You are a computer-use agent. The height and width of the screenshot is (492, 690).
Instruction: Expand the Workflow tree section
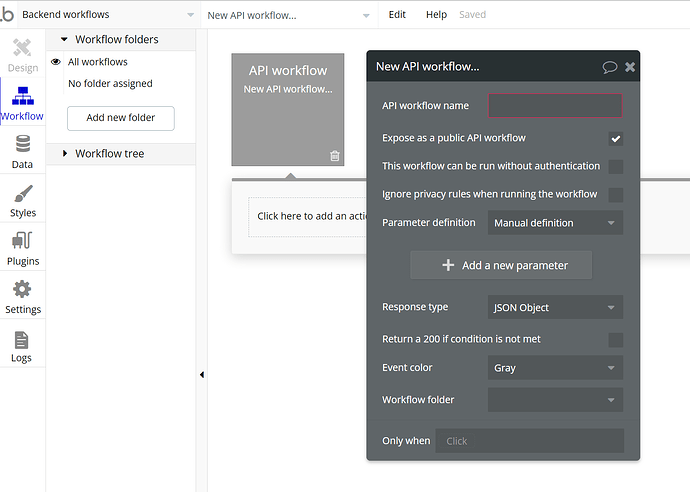pyautogui.click(x=65, y=153)
